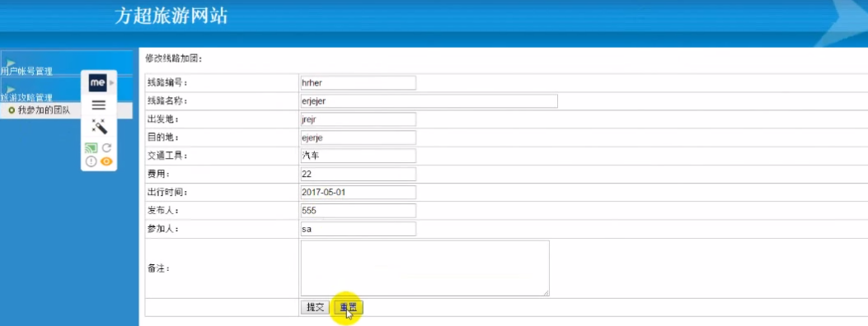The image size is (868, 326).
Task: Select the magic wand tool icon
Action: 99,127
